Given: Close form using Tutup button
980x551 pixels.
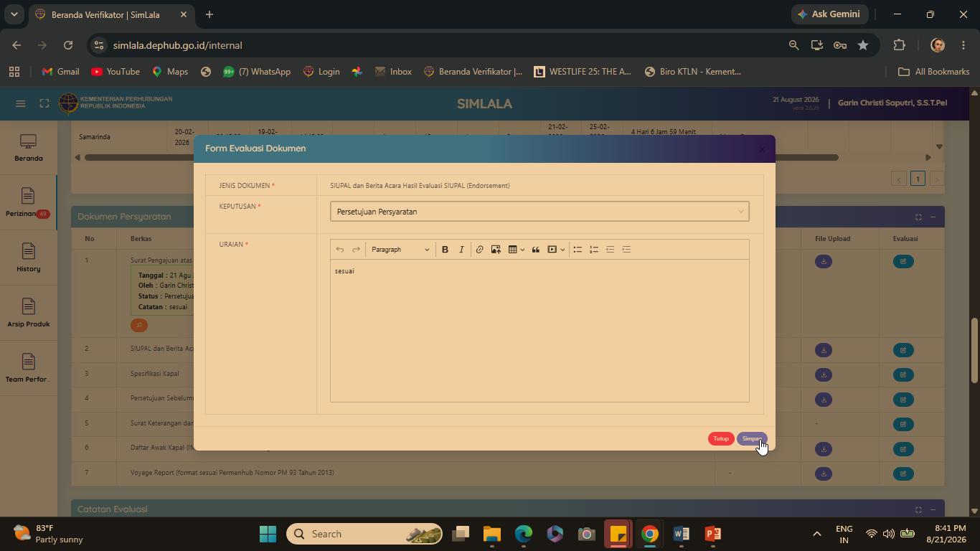Looking at the screenshot, I should click(x=721, y=438).
